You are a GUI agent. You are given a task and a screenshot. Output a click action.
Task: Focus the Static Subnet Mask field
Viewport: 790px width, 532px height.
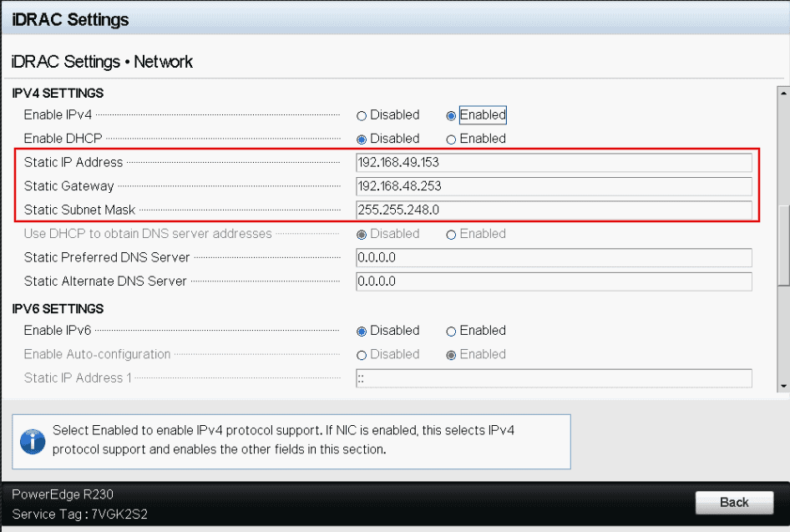(x=553, y=210)
